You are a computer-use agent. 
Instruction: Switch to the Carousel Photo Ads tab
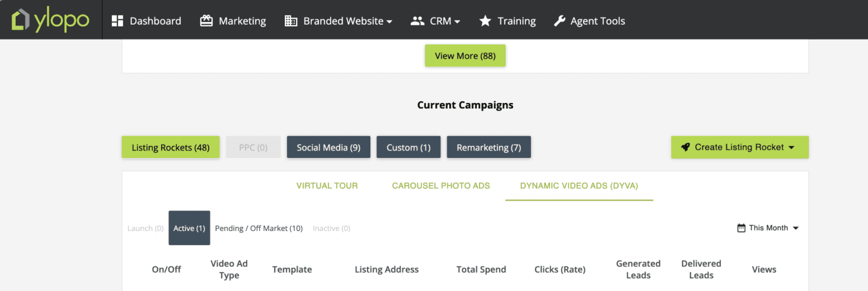(x=441, y=185)
